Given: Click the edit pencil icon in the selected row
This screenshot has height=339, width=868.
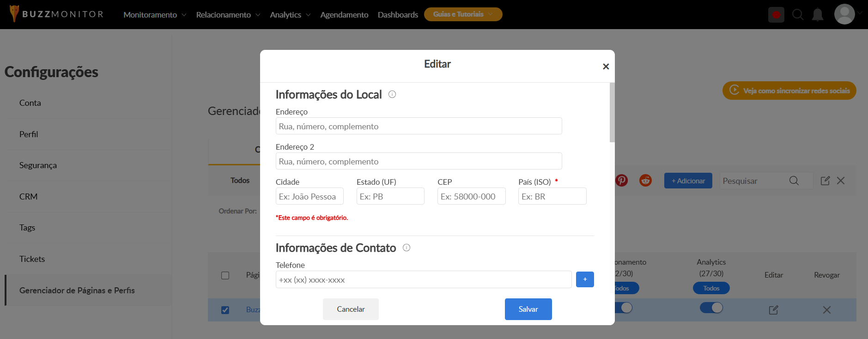Looking at the screenshot, I should [x=773, y=310].
